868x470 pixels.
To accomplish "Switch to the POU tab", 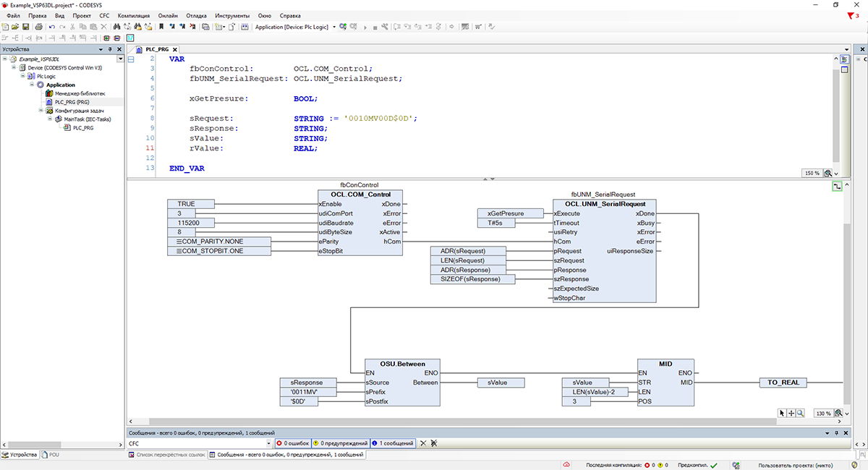I will (x=51, y=455).
